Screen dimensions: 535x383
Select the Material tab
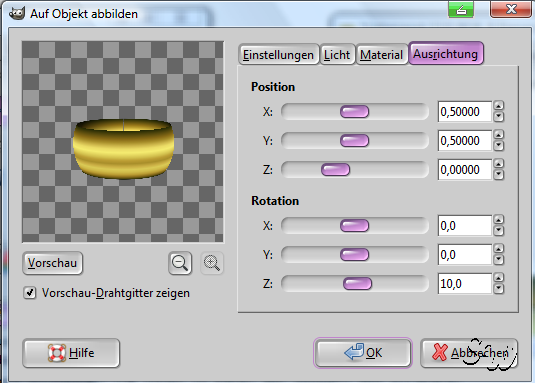381,54
